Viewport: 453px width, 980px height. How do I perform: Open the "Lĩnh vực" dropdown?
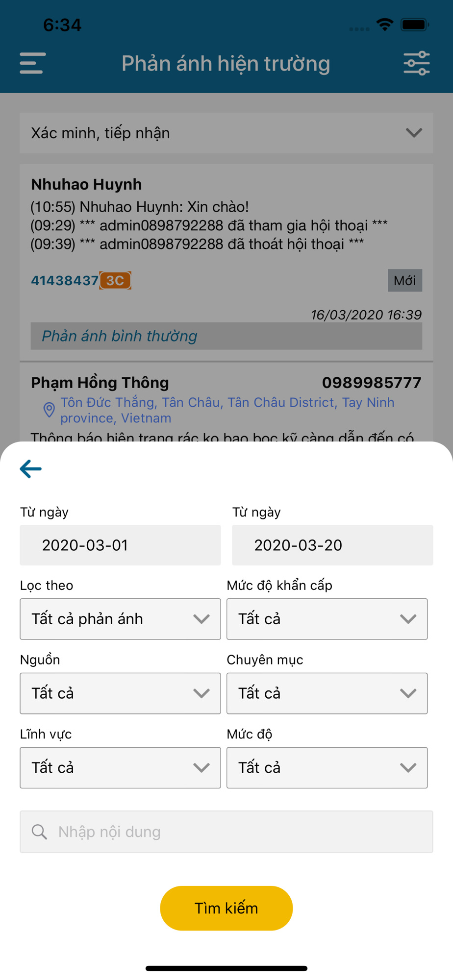click(120, 768)
